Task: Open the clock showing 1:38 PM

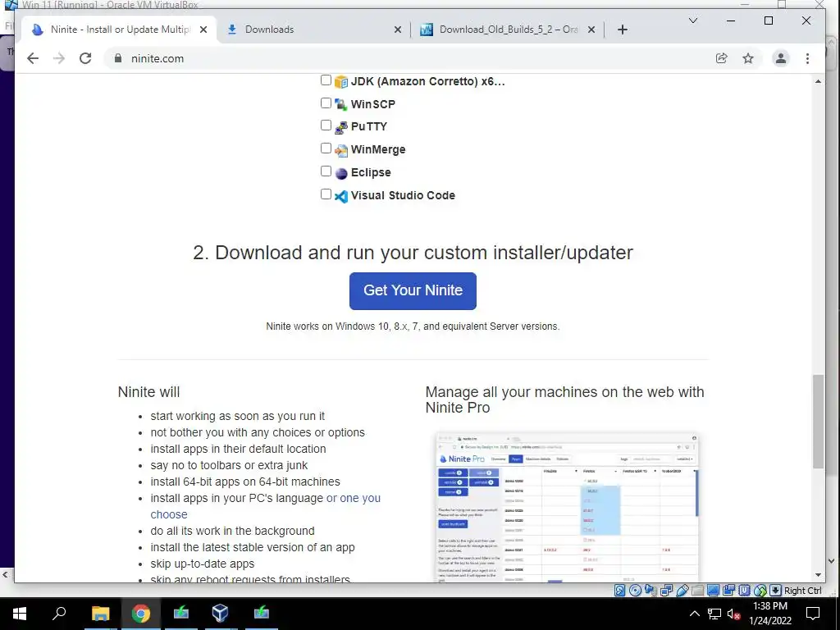Action: (x=769, y=614)
